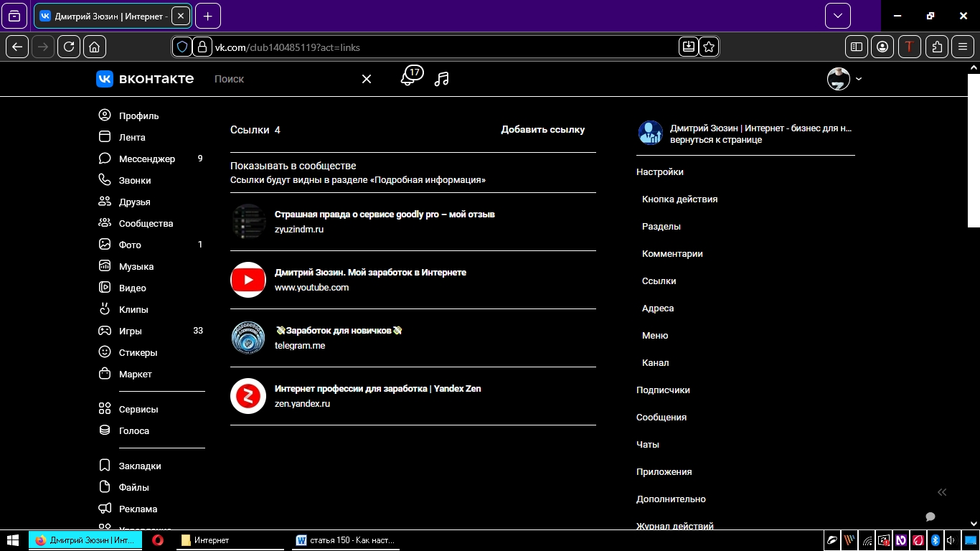Open a new browser tab

click(x=207, y=16)
